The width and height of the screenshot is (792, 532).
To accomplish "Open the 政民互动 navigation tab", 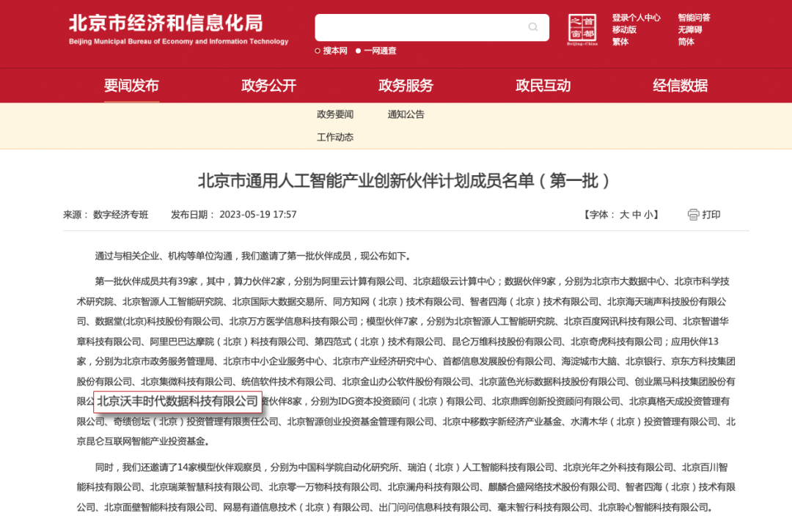I will [x=543, y=85].
